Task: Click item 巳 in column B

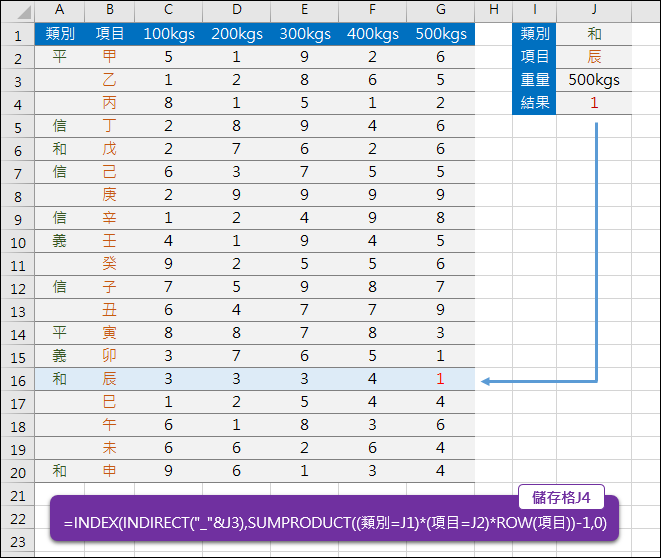Action: click(110, 402)
